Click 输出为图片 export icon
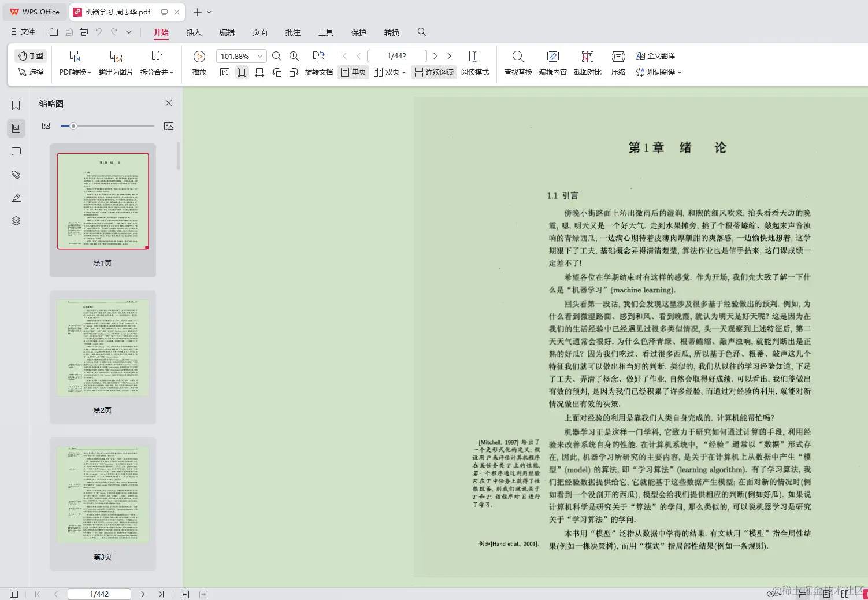Viewport: 868px width, 600px height. (x=116, y=57)
